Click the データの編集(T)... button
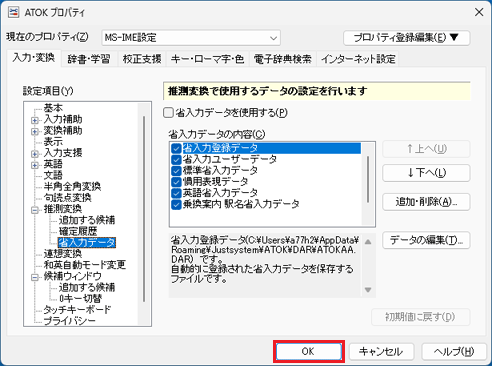Viewport: 492px width, 366px height. click(x=426, y=240)
